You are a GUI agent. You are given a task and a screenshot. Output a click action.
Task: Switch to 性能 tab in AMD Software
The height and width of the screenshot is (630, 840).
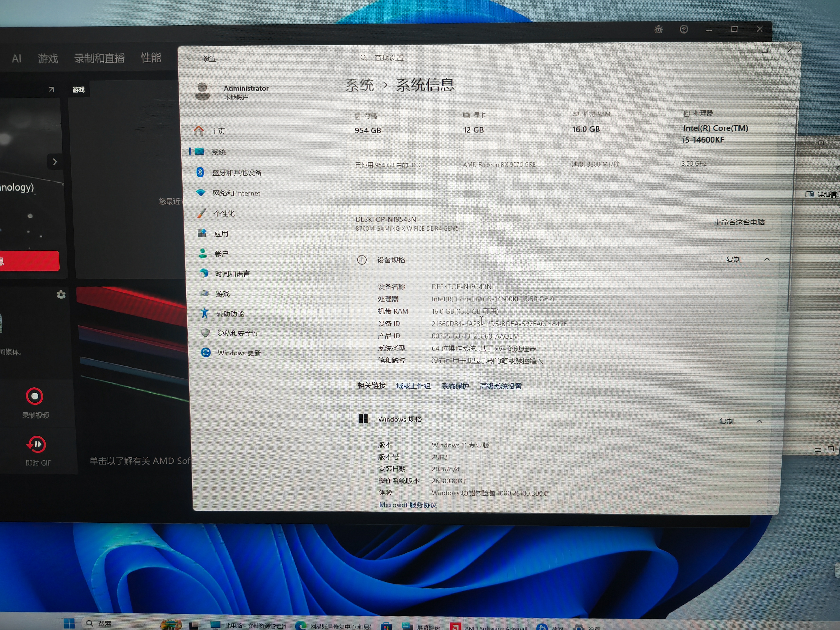click(x=151, y=57)
